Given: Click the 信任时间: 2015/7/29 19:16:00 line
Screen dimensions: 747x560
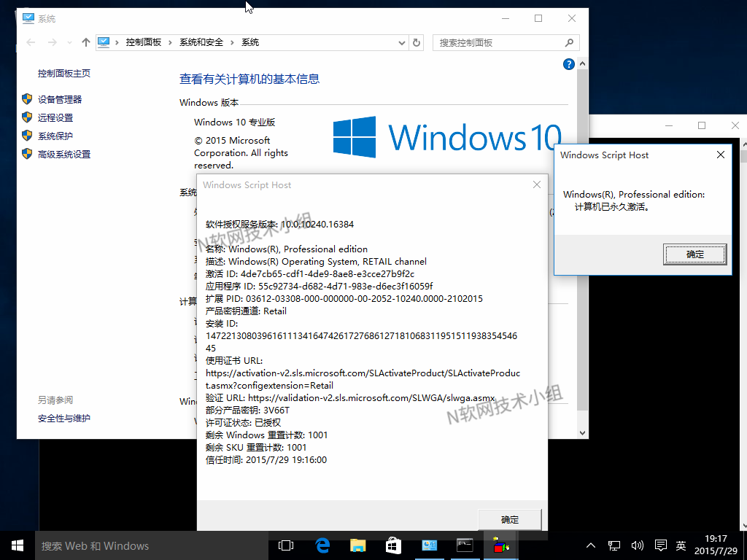Looking at the screenshot, I should pos(266,460).
